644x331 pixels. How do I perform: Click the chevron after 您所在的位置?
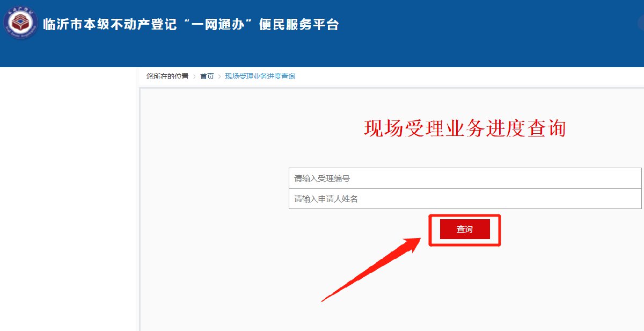tap(194, 76)
